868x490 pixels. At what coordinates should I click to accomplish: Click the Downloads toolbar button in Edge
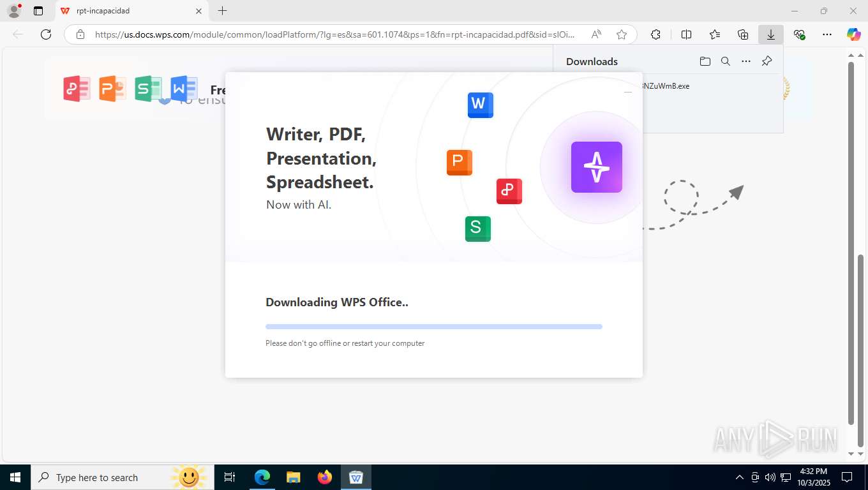point(770,34)
